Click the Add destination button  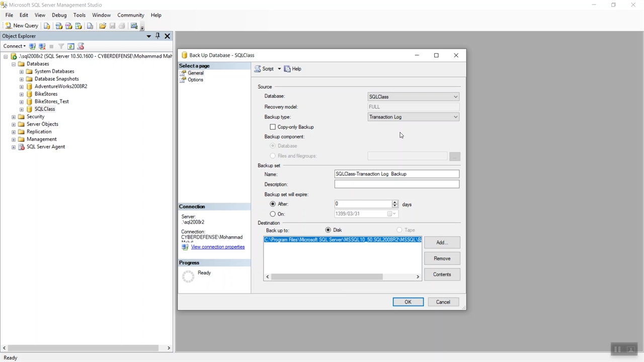[441, 243]
